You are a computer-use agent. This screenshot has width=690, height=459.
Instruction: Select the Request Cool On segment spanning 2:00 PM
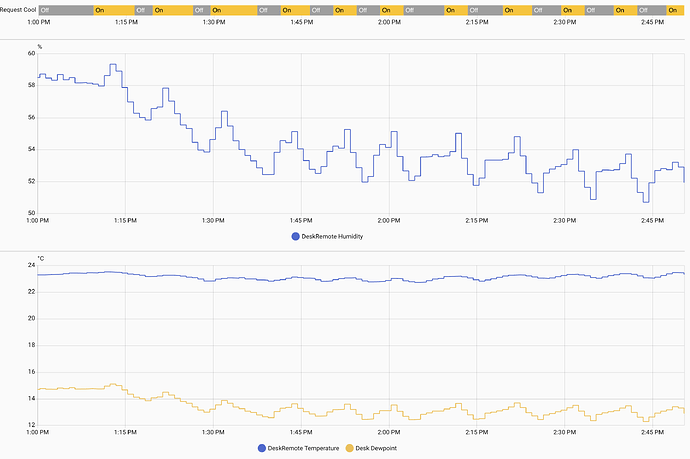point(392,10)
